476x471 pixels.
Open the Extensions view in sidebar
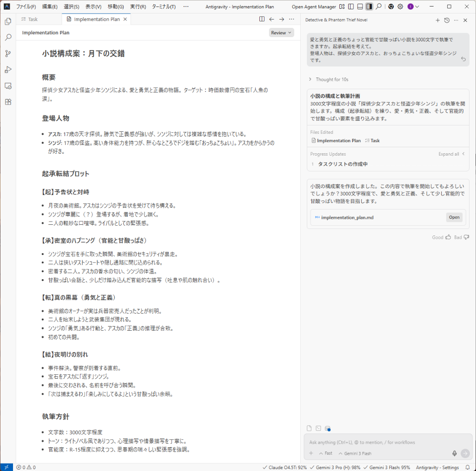tap(8, 102)
